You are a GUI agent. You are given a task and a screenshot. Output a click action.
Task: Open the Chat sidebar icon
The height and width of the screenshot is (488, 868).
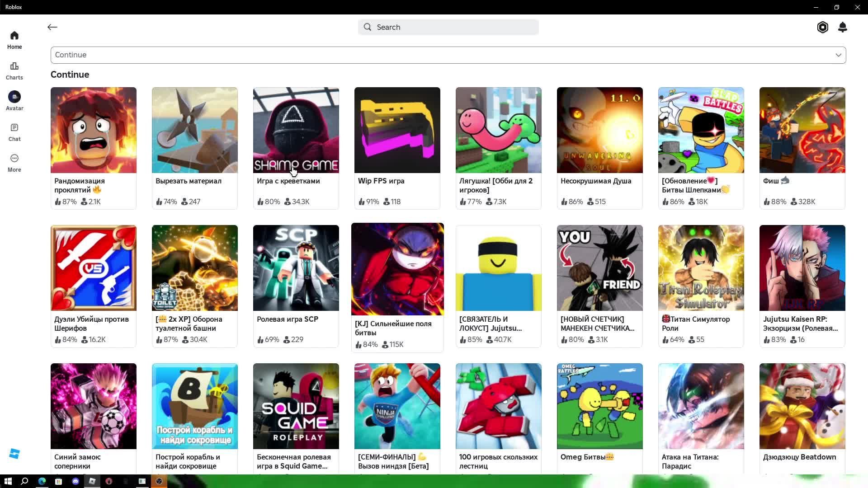point(14,132)
